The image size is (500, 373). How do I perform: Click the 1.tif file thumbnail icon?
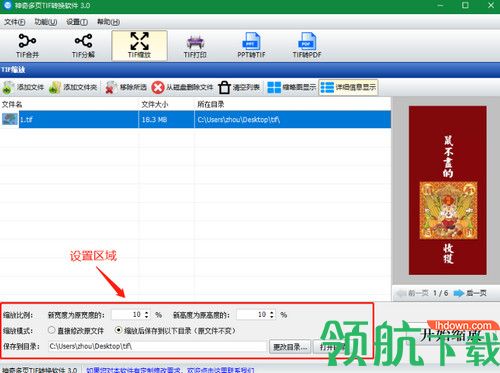click(10, 119)
